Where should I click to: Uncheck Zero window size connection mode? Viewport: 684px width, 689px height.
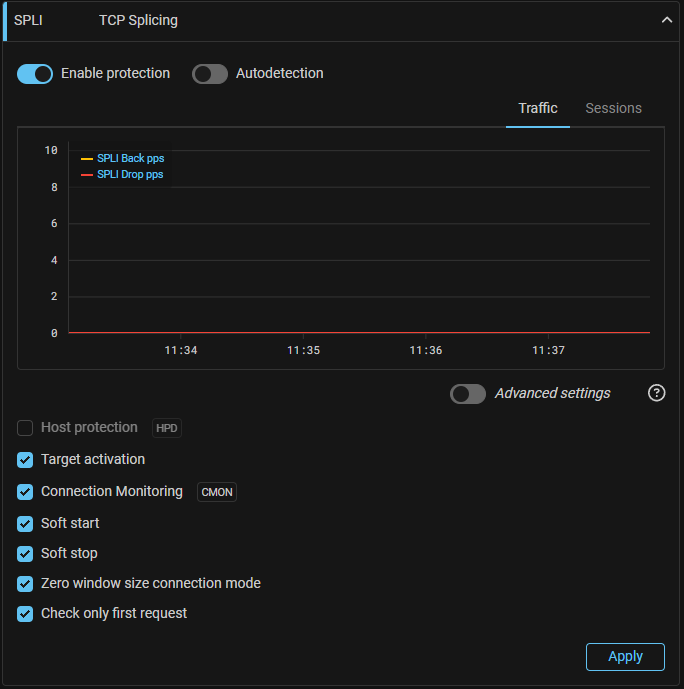pos(25,583)
